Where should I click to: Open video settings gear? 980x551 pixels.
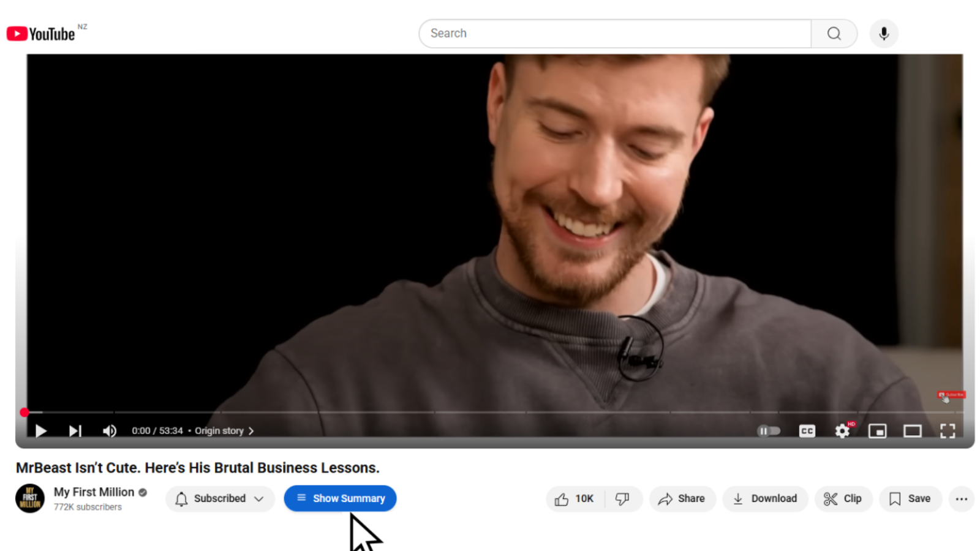842,431
